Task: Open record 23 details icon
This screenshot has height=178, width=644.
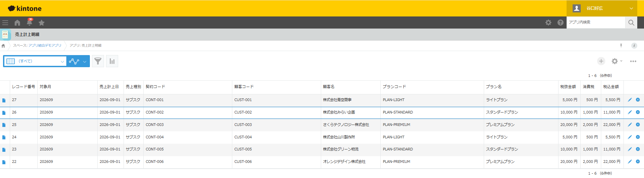Action: pos(4,149)
